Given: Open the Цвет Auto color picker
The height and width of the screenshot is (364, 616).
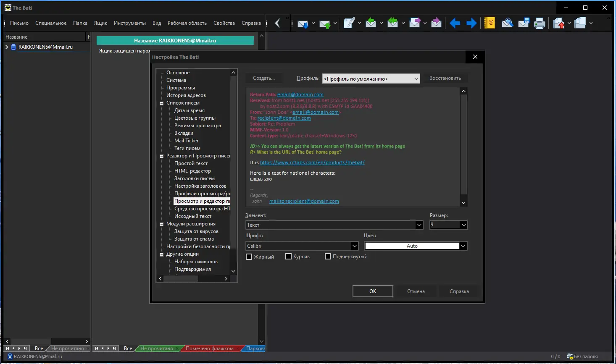Looking at the screenshot, I should click(416, 246).
